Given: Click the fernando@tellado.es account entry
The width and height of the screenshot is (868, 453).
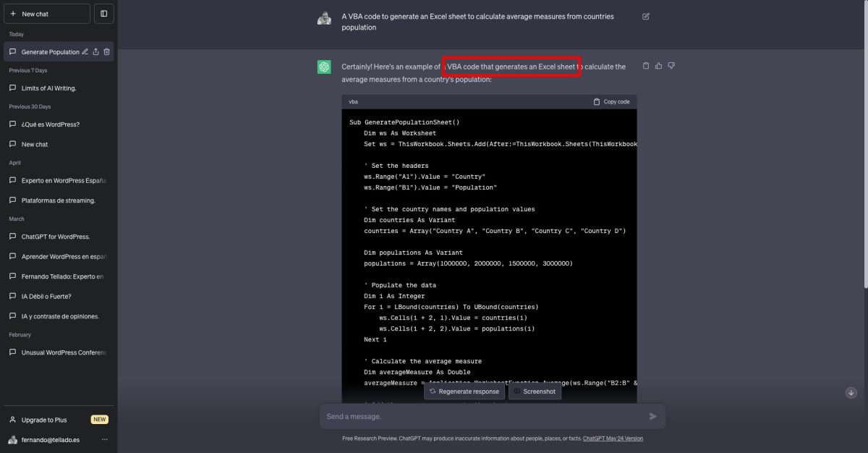Looking at the screenshot, I should (x=59, y=439).
